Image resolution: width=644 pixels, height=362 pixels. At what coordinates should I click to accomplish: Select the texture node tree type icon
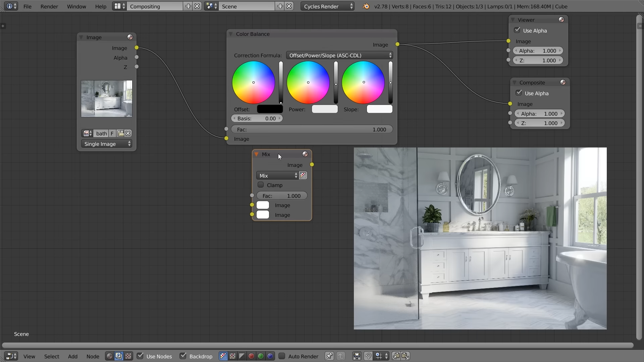pos(128,356)
